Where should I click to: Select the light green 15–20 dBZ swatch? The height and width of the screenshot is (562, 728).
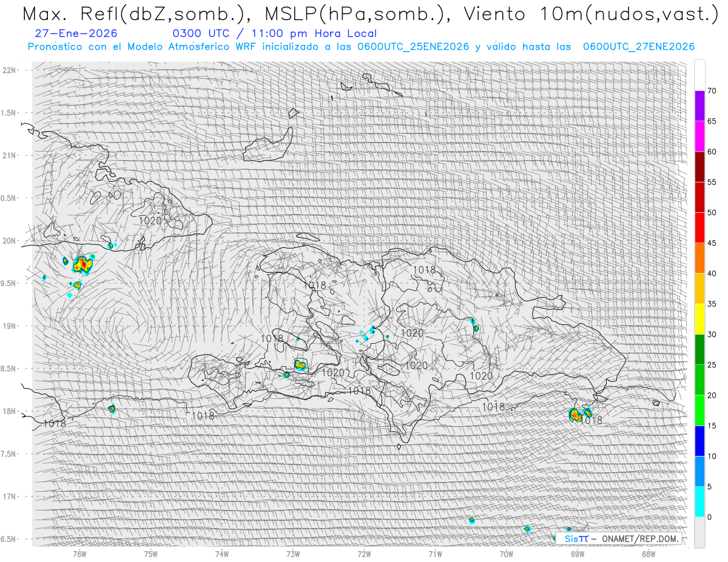point(699,410)
